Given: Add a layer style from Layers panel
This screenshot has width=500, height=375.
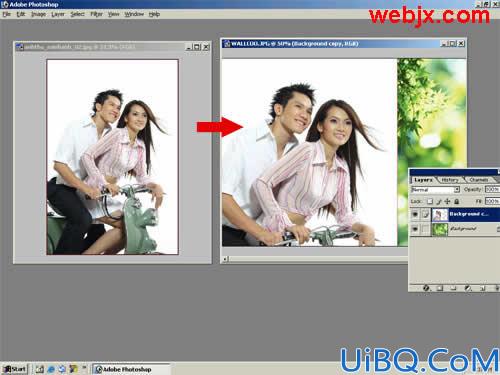Looking at the screenshot, I should [427, 288].
